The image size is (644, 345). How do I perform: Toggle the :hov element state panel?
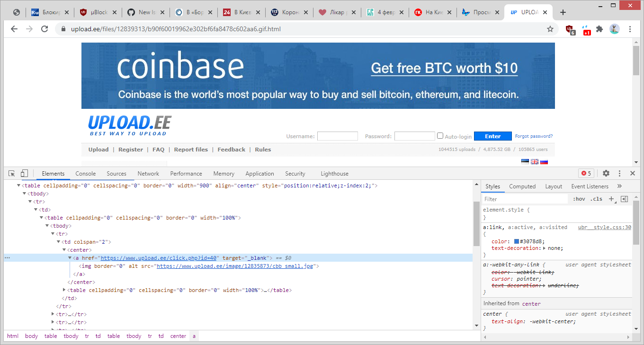579,199
